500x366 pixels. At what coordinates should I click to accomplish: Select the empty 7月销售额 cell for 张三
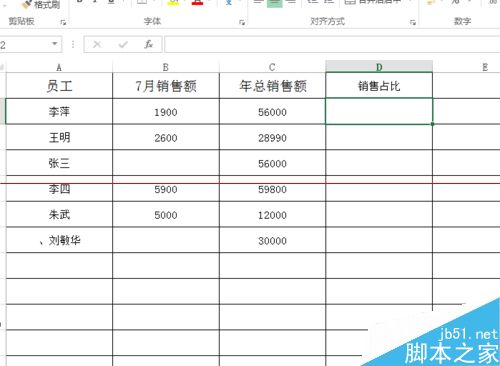point(166,163)
